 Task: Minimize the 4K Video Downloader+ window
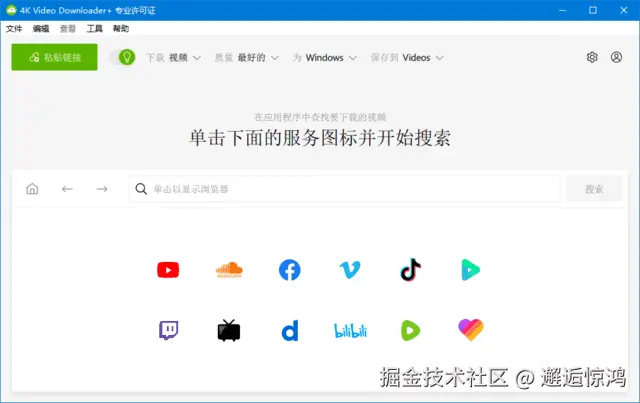(x=562, y=10)
